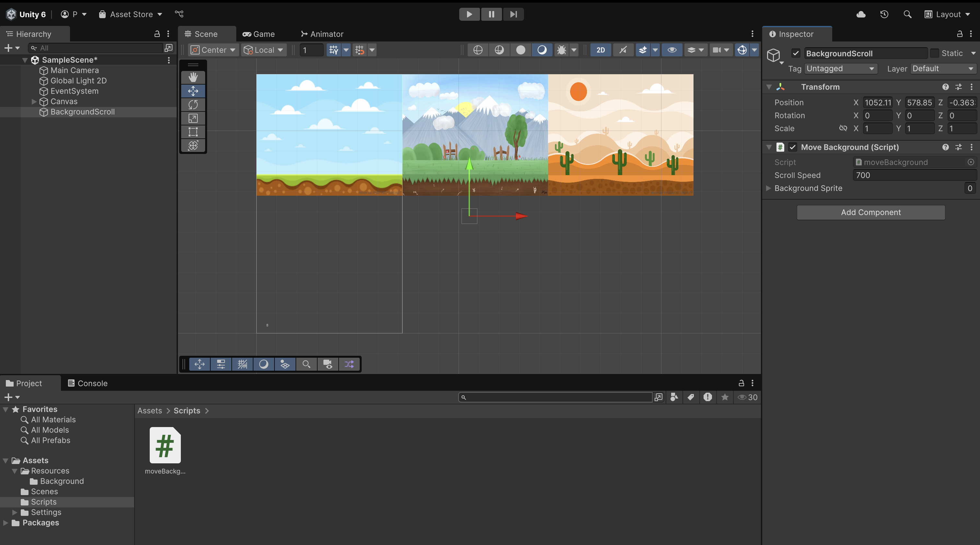Click the Play button

469,14
